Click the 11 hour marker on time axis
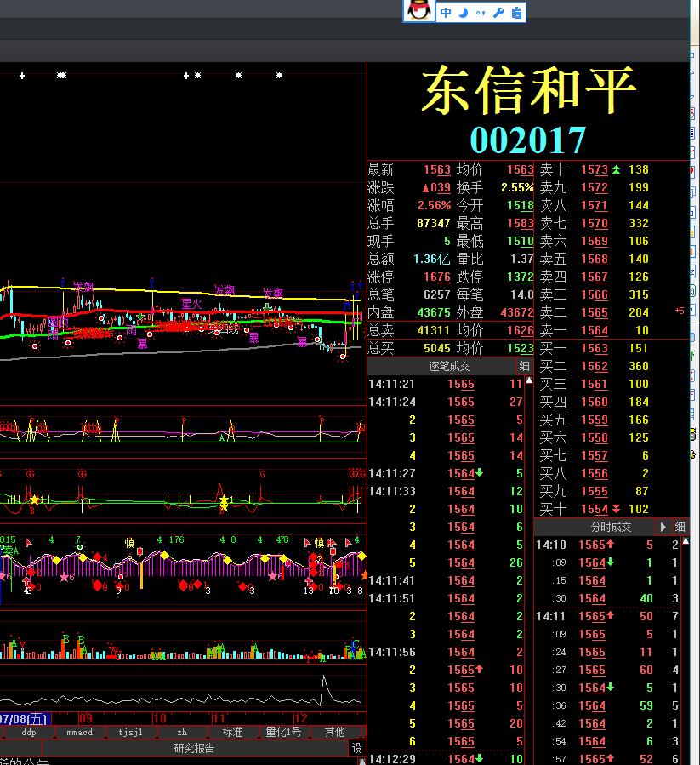 pyautogui.click(x=218, y=718)
